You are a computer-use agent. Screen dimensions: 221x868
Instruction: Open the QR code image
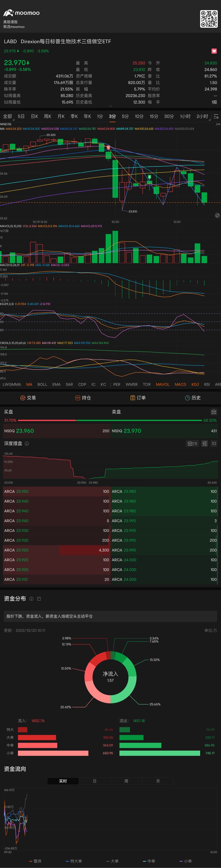tap(209, 19)
